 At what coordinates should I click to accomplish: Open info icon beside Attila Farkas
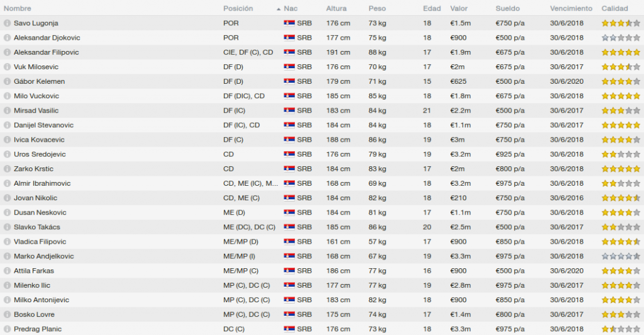7,271
